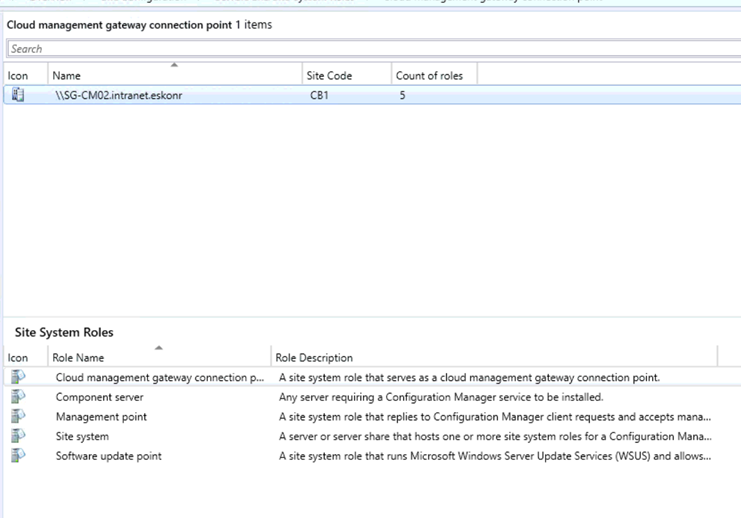Click the Component server role icon
Viewport: 741px width, 518px height.
click(17, 397)
